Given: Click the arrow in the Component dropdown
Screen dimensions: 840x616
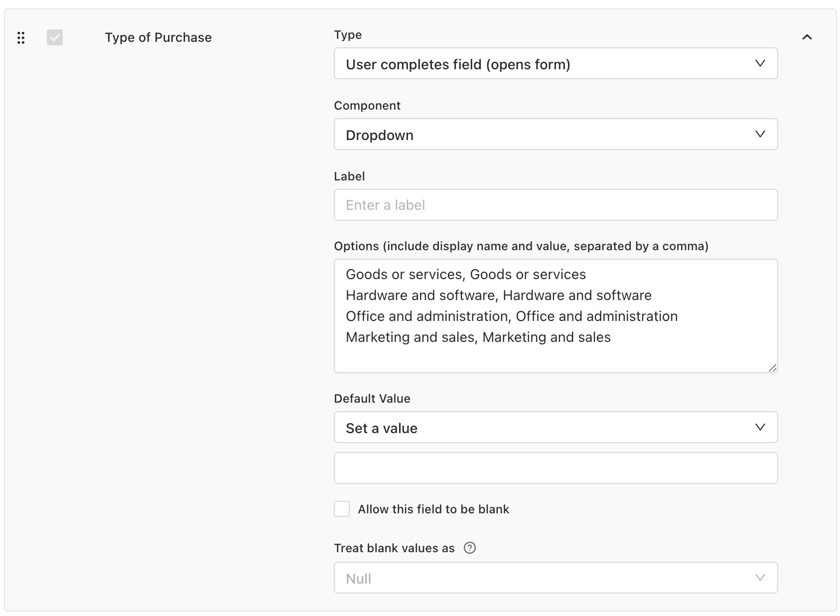Looking at the screenshot, I should tap(760, 134).
